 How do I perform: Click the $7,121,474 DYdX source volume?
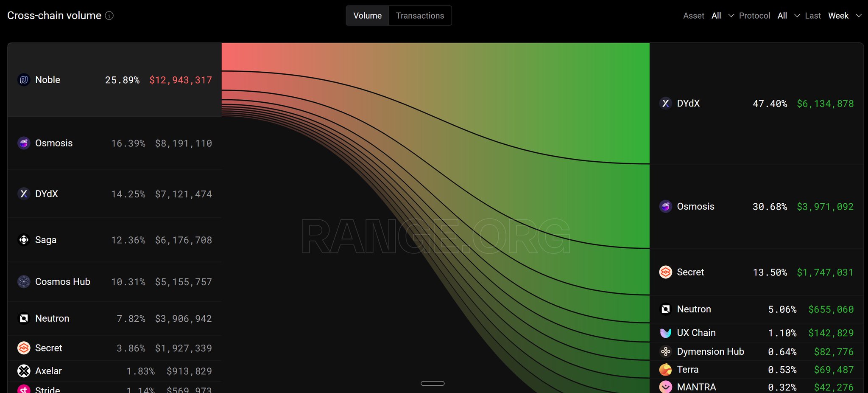pyautogui.click(x=184, y=194)
